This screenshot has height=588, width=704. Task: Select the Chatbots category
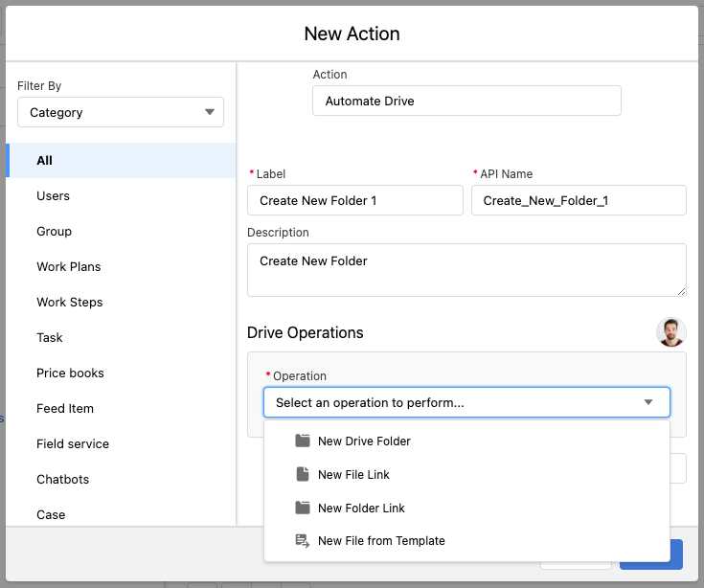tap(61, 479)
